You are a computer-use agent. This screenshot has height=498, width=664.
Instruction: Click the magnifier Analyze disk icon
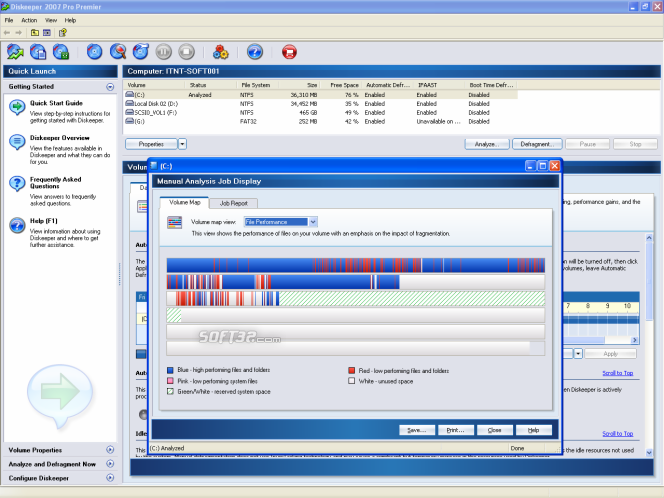(x=118, y=52)
